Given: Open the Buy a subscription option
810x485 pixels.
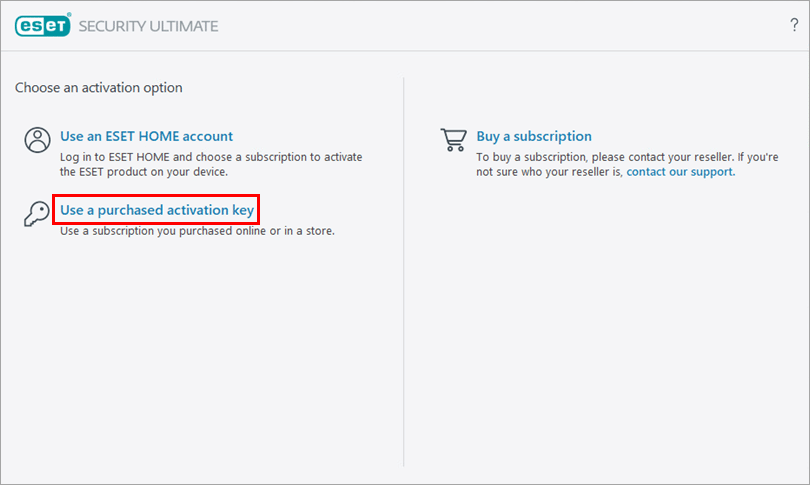Looking at the screenshot, I should [534, 136].
